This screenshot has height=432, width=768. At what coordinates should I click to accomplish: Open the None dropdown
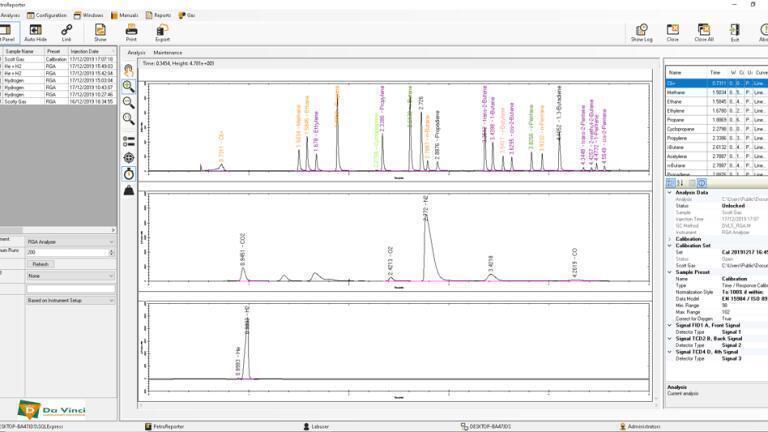71,276
